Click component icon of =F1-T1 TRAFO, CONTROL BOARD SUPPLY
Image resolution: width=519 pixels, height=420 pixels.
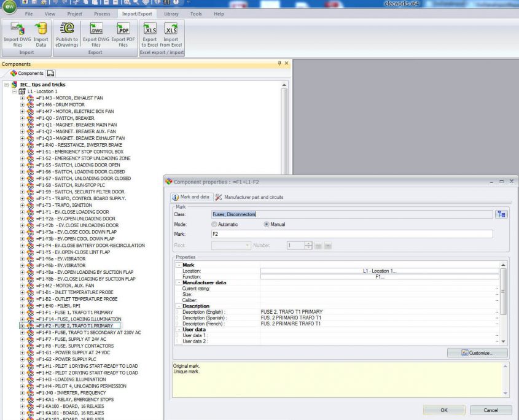point(30,198)
